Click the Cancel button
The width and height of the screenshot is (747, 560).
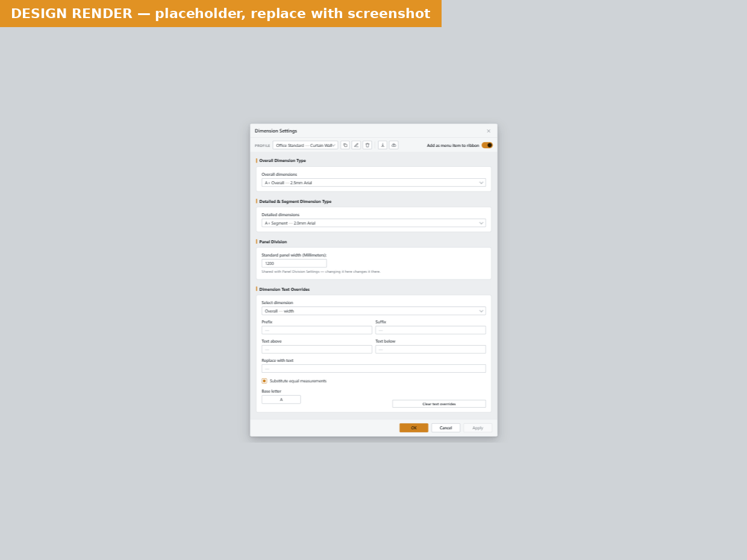coord(446,428)
